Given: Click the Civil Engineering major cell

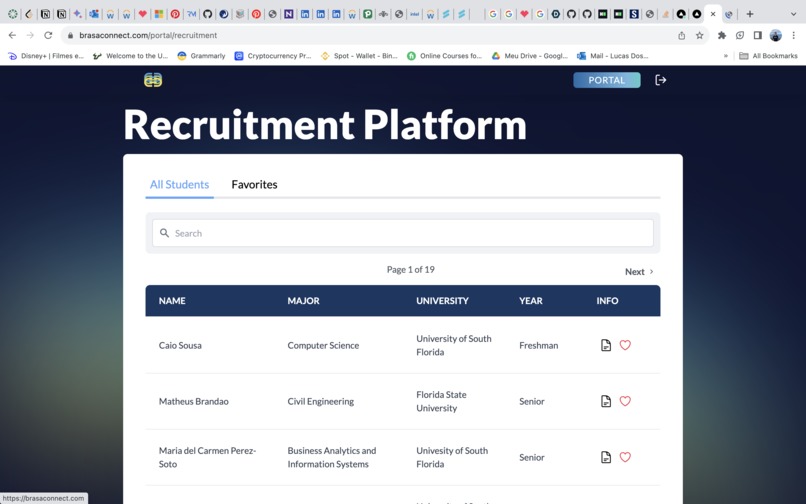Looking at the screenshot, I should point(320,401).
